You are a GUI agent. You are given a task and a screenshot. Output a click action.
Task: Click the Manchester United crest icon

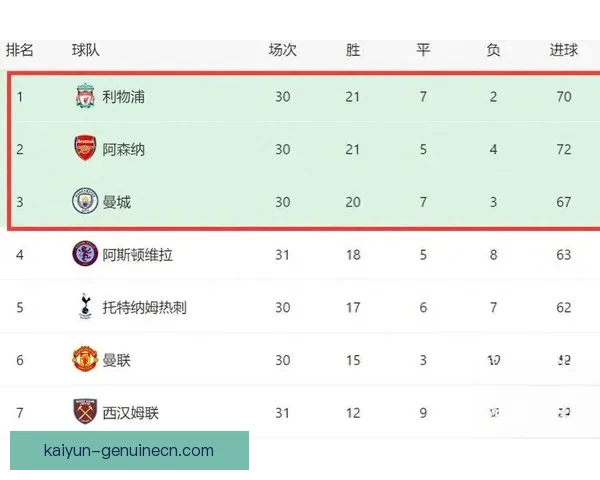pos(84,359)
